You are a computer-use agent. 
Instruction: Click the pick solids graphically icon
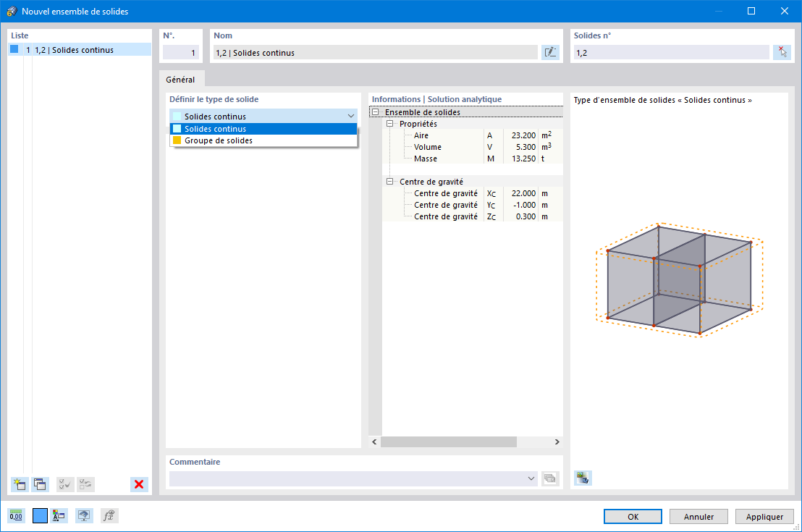pos(782,52)
